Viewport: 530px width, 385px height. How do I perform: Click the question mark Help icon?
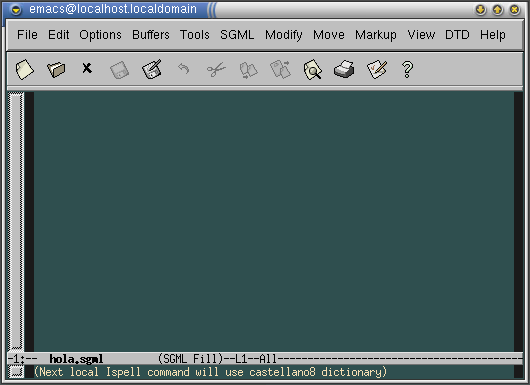(x=407, y=69)
